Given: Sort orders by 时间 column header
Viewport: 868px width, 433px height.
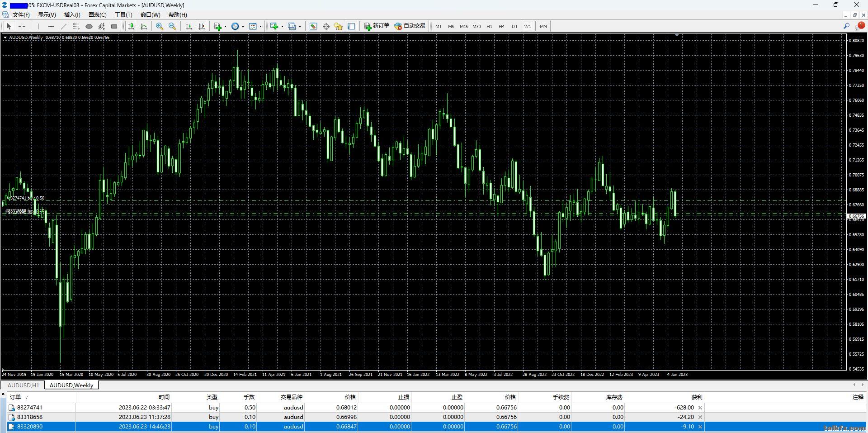Looking at the screenshot, I should (124, 397).
